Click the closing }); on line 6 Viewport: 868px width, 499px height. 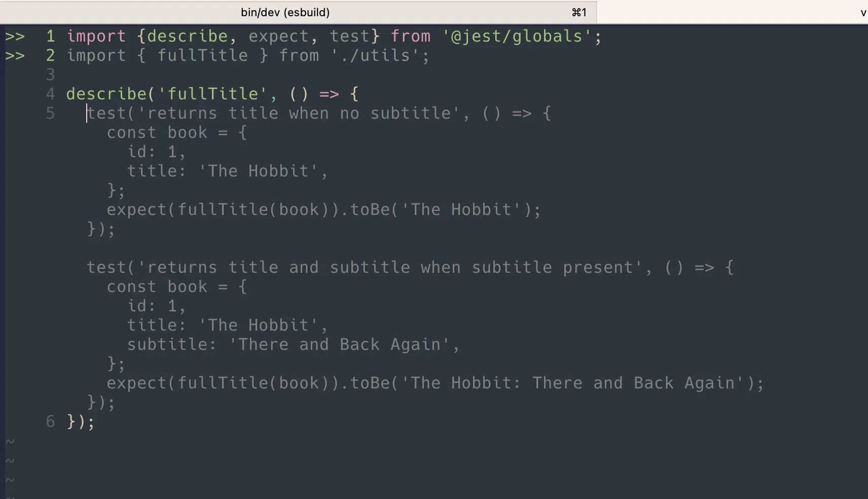click(x=81, y=421)
